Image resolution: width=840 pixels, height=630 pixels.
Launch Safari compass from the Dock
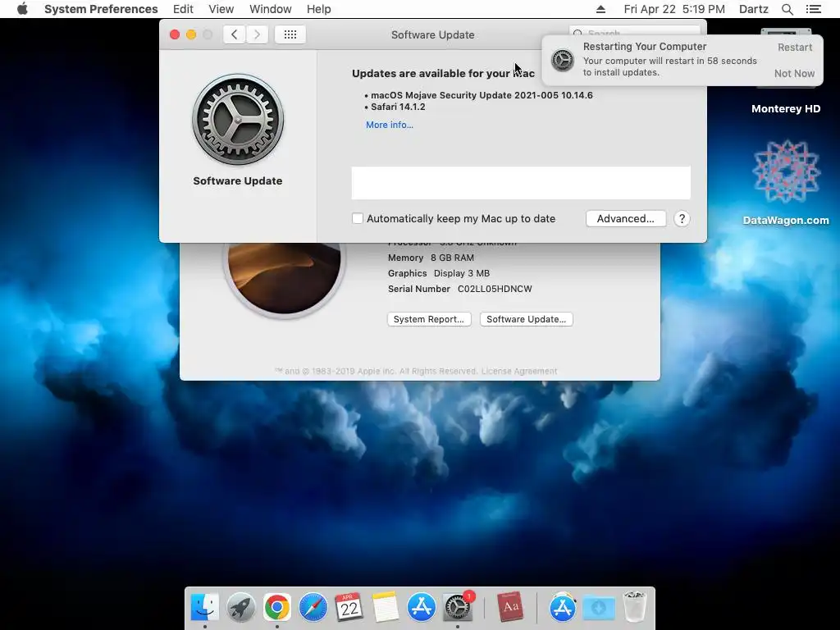(x=313, y=607)
